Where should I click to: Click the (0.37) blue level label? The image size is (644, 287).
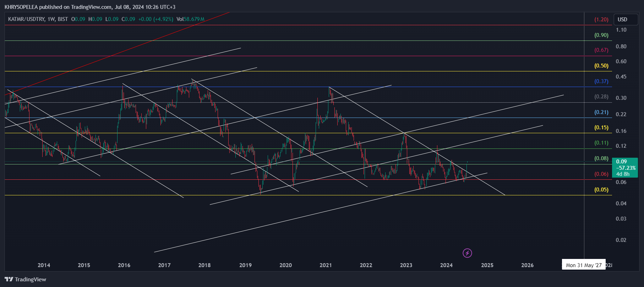point(601,81)
